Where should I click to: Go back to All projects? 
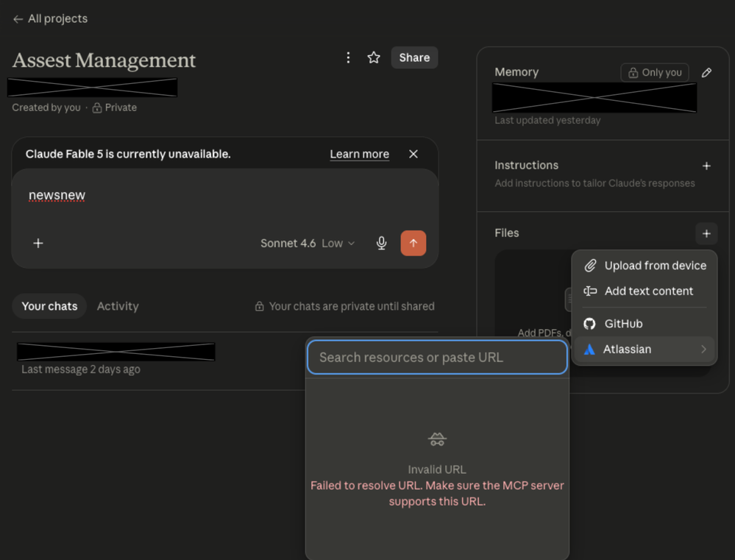tap(50, 18)
